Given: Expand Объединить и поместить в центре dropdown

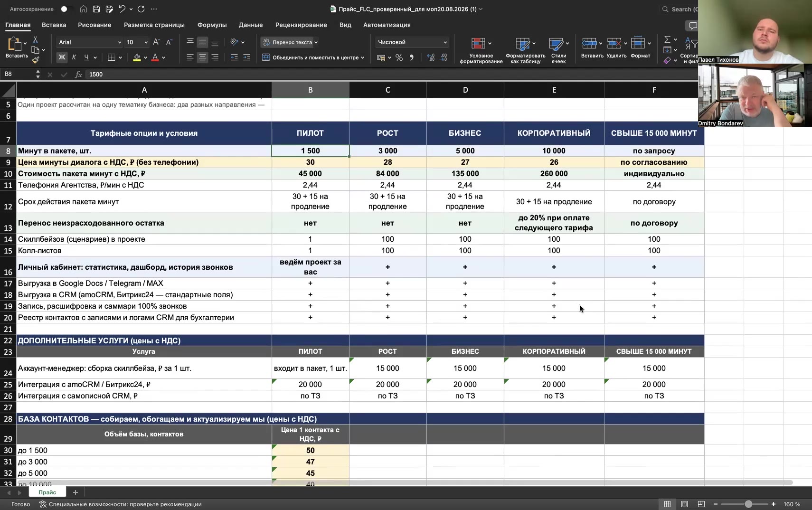Looking at the screenshot, I should click(363, 57).
